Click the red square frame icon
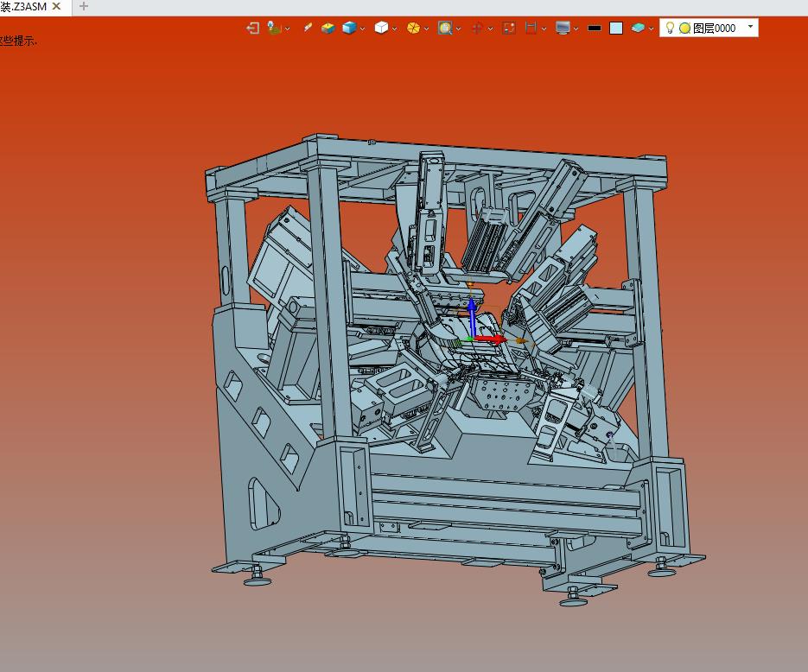This screenshot has width=808, height=672. pos(509,28)
